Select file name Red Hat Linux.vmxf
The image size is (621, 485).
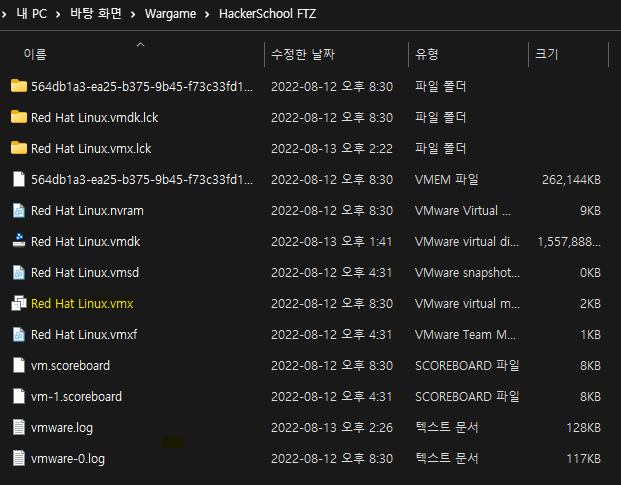pos(84,335)
